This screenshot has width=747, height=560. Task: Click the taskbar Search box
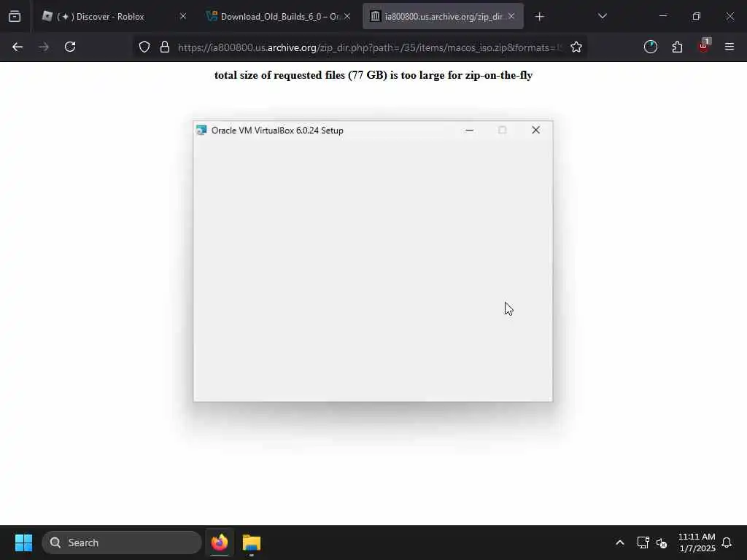[x=122, y=542]
